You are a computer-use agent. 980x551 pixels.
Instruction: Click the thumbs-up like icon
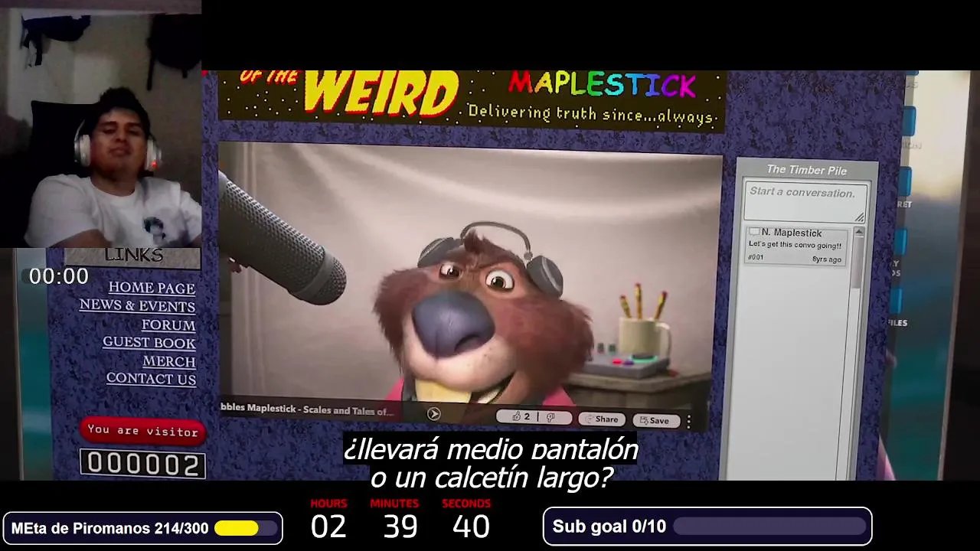point(516,417)
